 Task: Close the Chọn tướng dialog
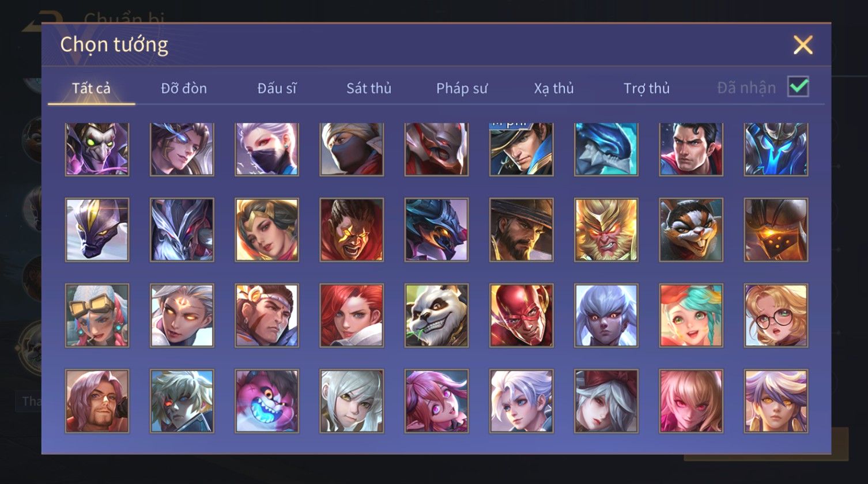click(803, 45)
